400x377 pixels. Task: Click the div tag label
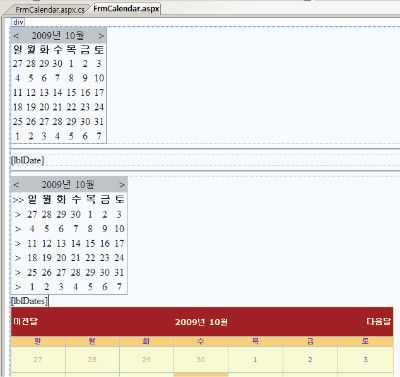[x=18, y=22]
